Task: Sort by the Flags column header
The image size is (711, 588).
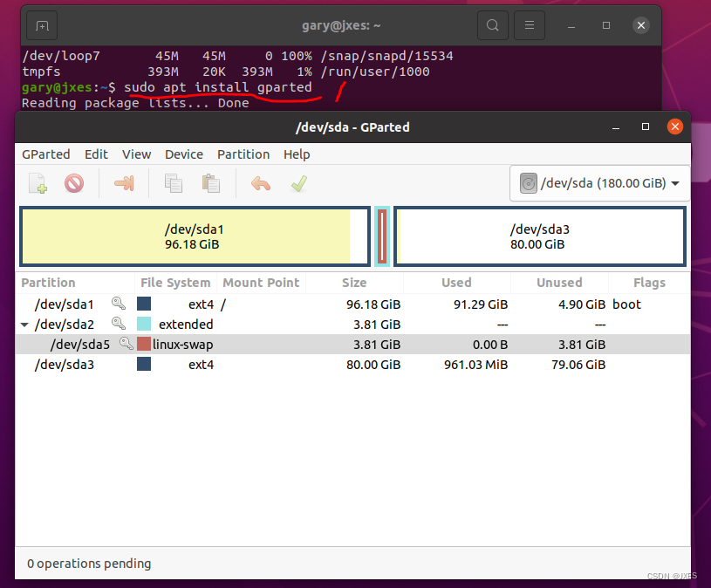Action: coord(649,283)
